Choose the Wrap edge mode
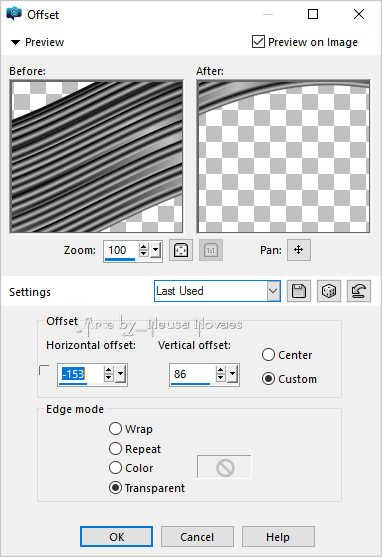Viewport: 382px width, 557px height. click(115, 428)
